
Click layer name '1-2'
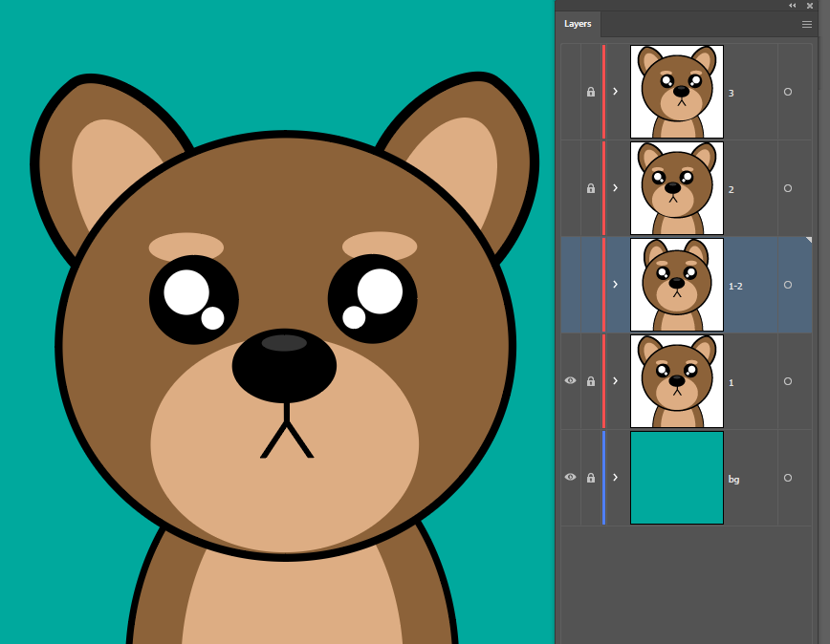click(735, 286)
